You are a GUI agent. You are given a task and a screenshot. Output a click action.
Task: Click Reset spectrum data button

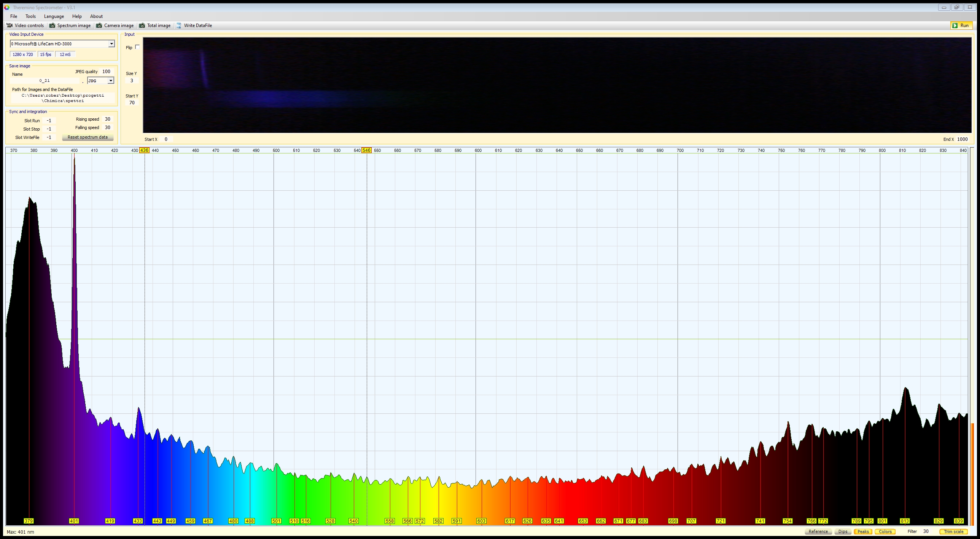(87, 137)
